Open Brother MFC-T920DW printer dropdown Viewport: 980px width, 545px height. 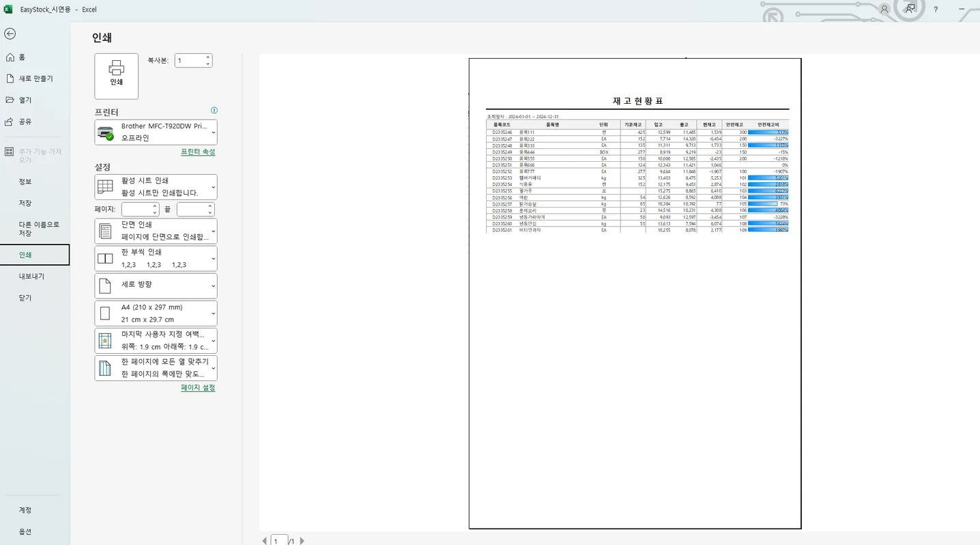(x=156, y=132)
